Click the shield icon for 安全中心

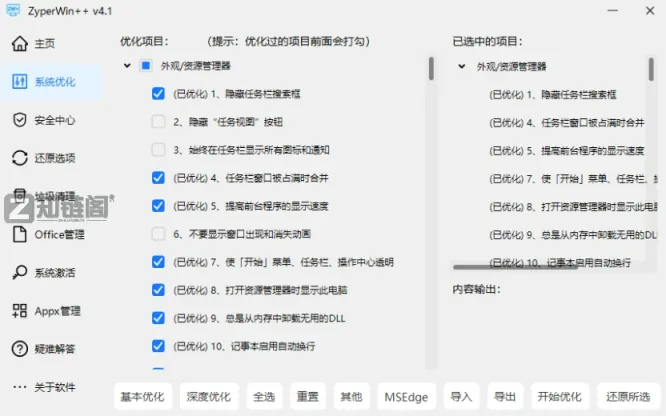(20, 120)
